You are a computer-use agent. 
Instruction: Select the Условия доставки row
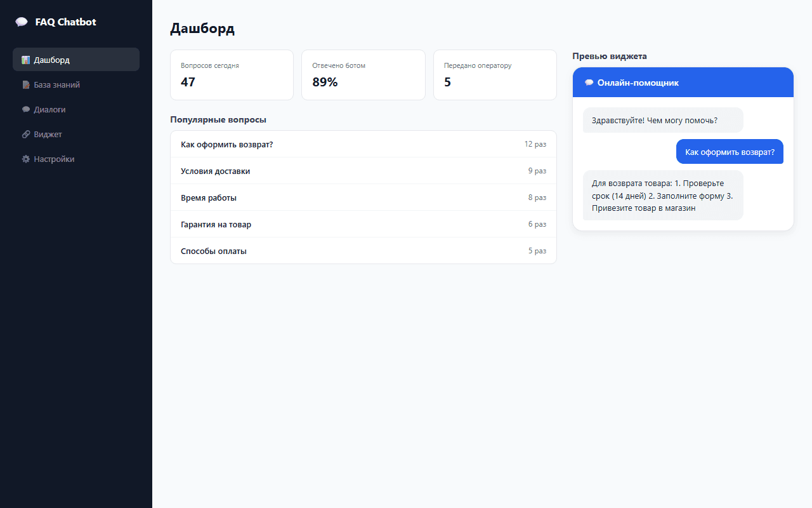click(x=363, y=171)
